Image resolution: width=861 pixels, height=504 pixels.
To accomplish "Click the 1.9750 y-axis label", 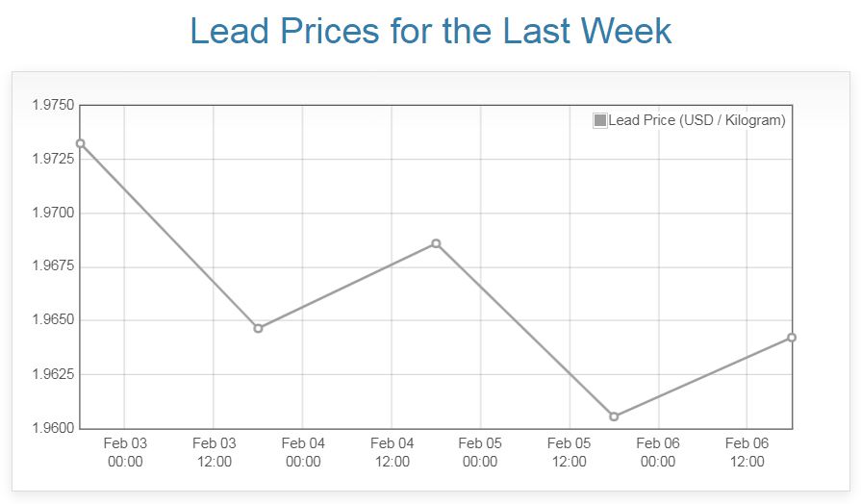I will (54, 105).
